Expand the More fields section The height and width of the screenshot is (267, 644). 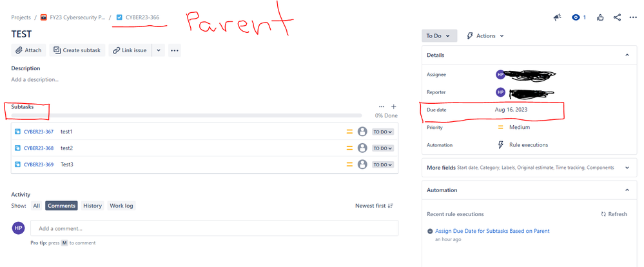(x=627, y=168)
